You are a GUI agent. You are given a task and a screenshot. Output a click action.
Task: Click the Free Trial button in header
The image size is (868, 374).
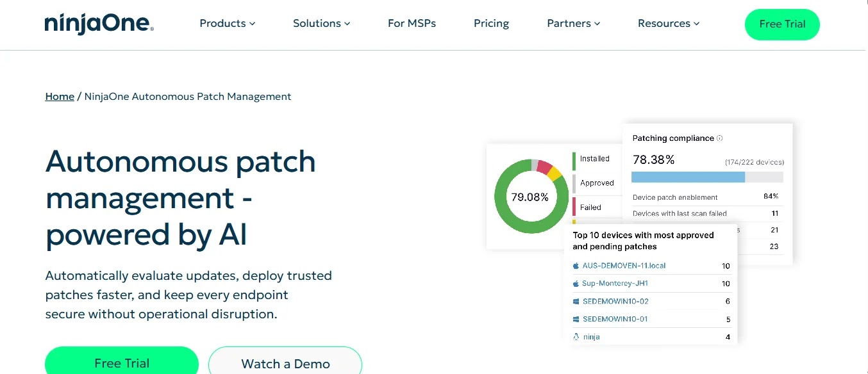(782, 24)
